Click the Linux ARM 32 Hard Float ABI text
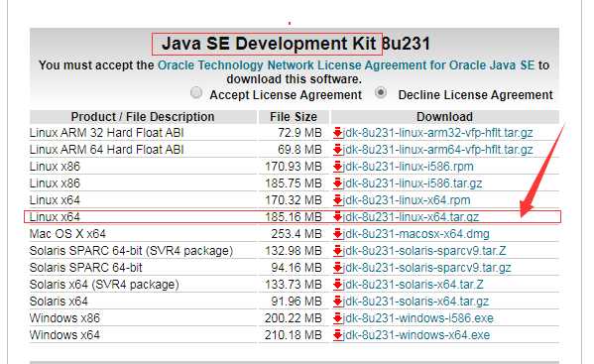Viewport: 594px width, 364px height. (106, 133)
